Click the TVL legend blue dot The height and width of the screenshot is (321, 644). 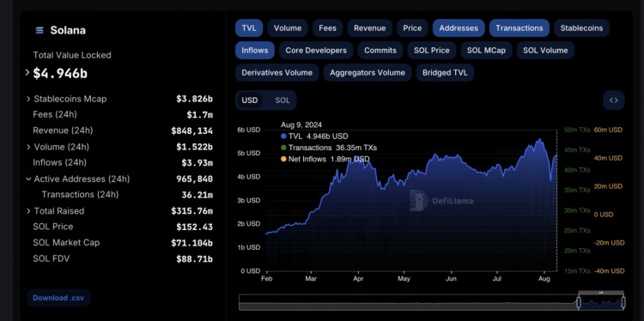[283, 136]
